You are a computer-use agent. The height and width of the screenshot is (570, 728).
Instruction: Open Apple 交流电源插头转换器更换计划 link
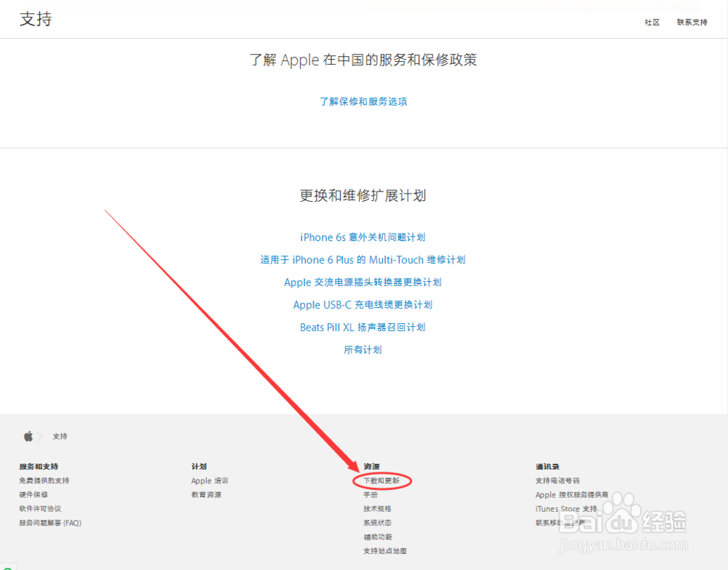point(363,282)
